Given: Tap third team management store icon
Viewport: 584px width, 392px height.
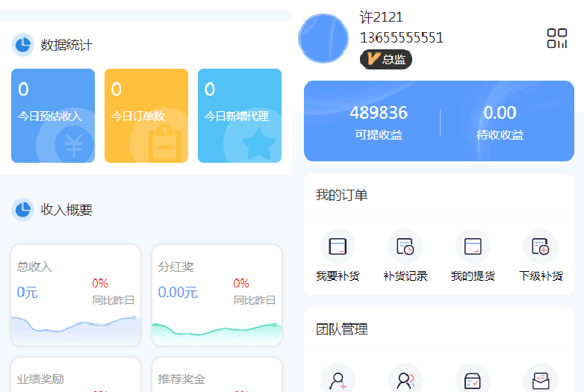Looking at the screenshot, I should (x=473, y=379).
